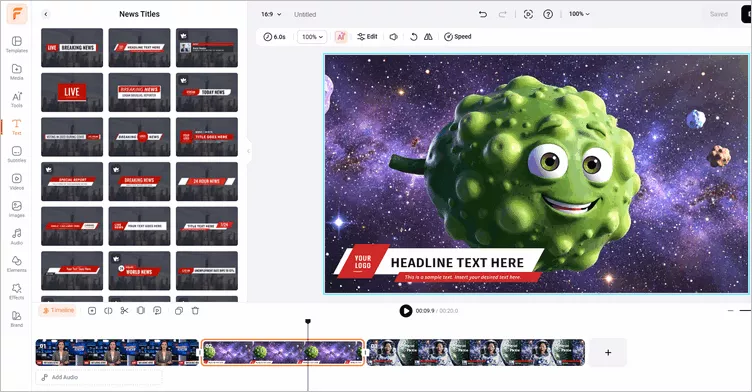Select the SPECIAL REPORT title template
The image size is (752, 392).
coord(72,181)
